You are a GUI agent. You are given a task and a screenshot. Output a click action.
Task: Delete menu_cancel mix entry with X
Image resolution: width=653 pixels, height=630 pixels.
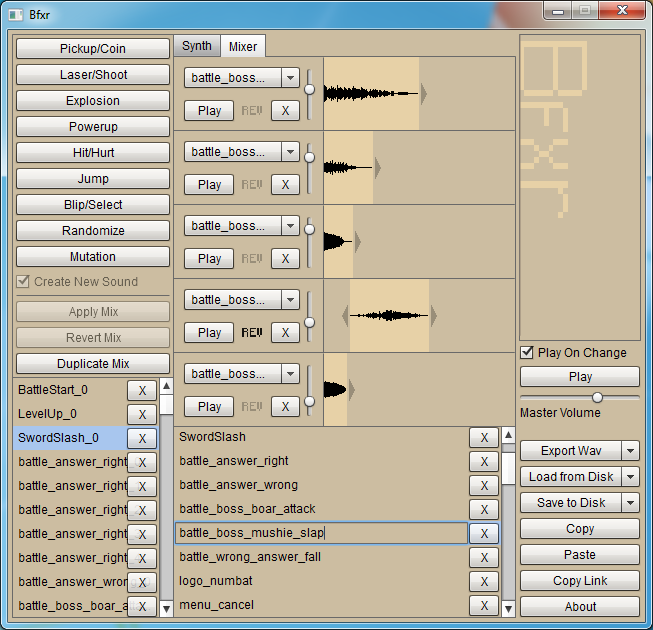484,605
